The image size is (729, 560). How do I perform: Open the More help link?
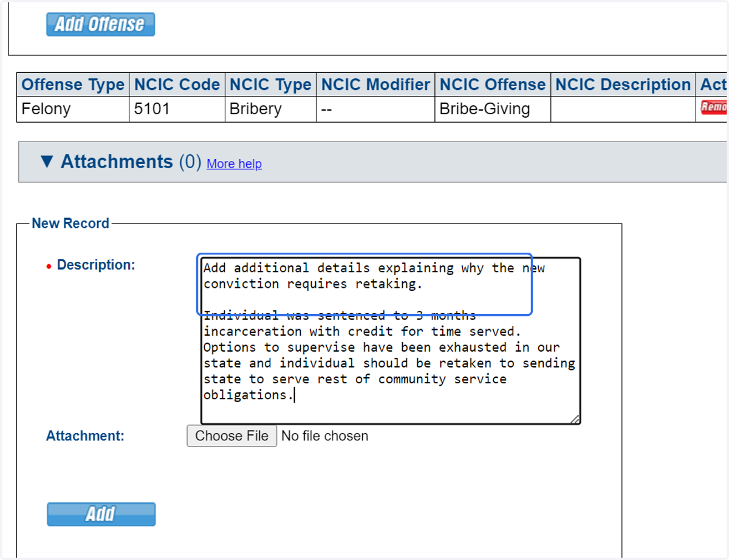[x=234, y=164]
